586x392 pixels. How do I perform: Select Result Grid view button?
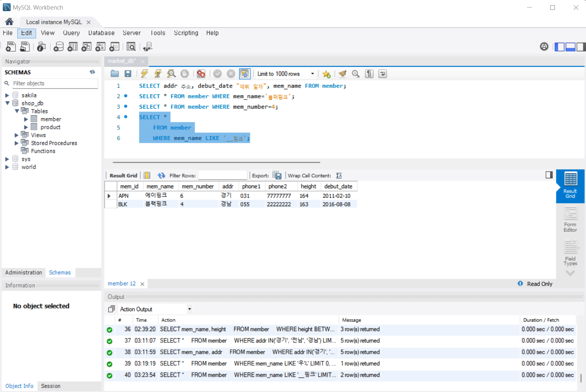(x=570, y=186)
